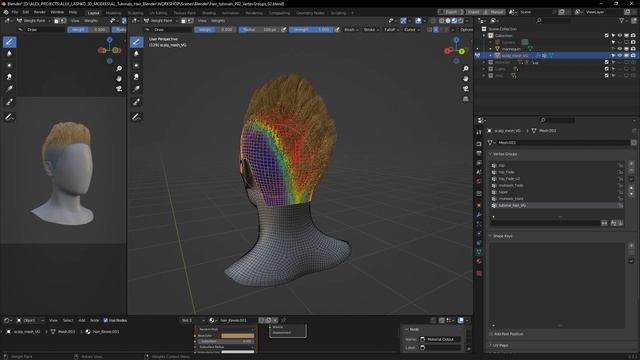Select the tutorial_hair_VG vertex group row
Image resolution: width=640 pixels, height=360 pixels.
557,205
